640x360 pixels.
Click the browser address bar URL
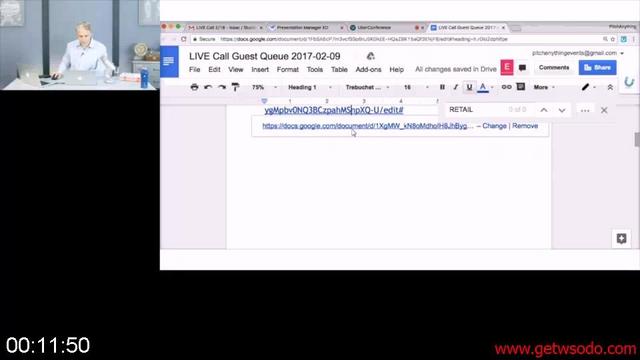pos(363,39)
